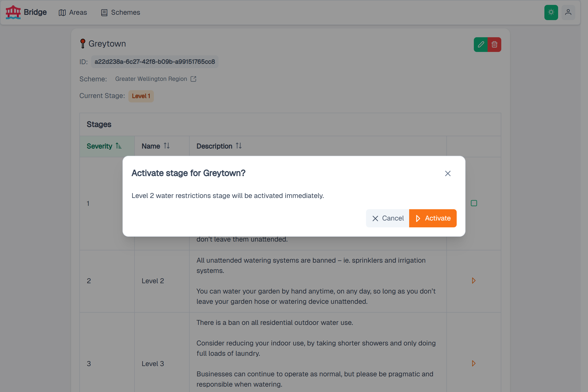Click the Greytown area ID code chip

coord(155,62)
